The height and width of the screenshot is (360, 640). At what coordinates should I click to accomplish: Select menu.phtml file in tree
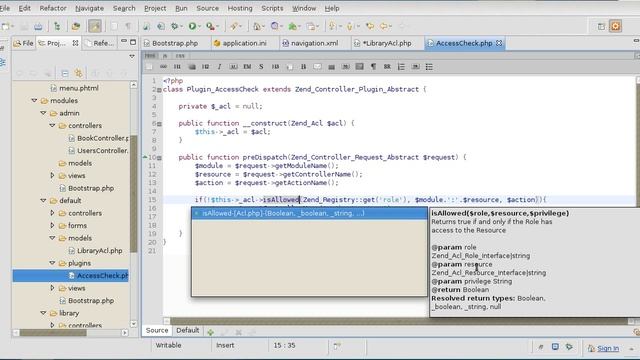click(x=79, y=88)
